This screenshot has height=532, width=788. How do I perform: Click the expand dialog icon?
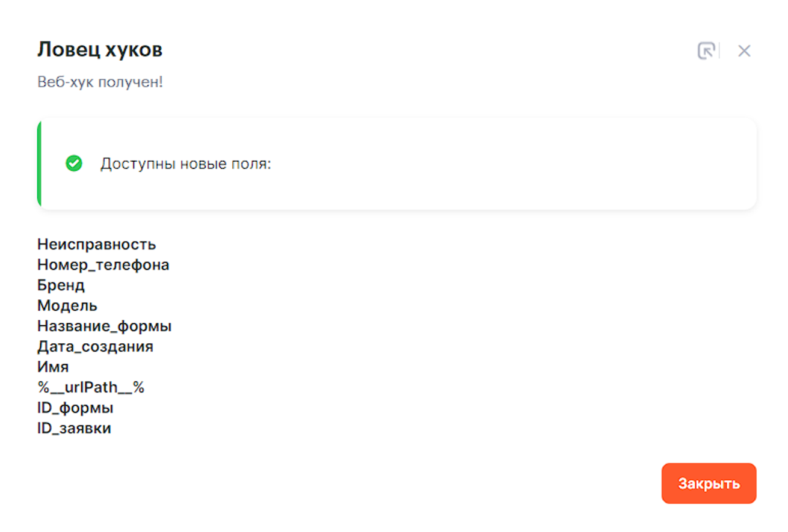click(x=706, y=51)
